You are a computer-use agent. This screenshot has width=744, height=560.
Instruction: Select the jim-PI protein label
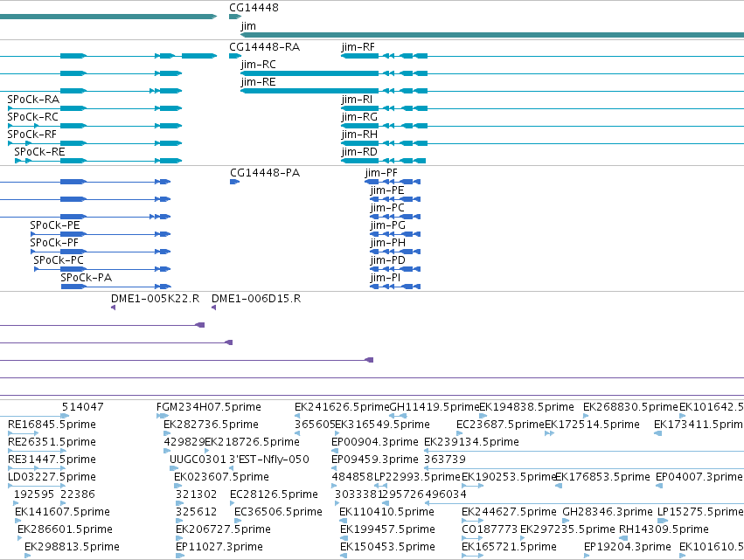386,279
